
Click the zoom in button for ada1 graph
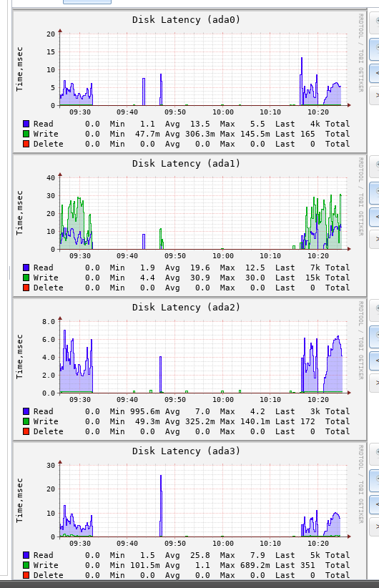coord(375,166)
